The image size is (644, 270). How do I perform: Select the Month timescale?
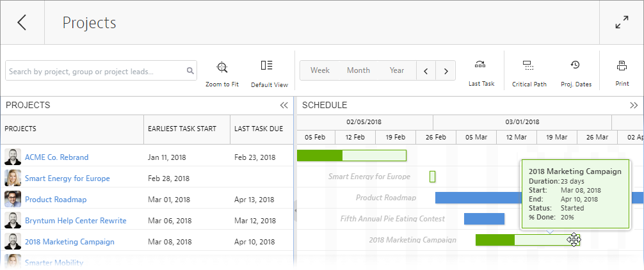(358, 70)
